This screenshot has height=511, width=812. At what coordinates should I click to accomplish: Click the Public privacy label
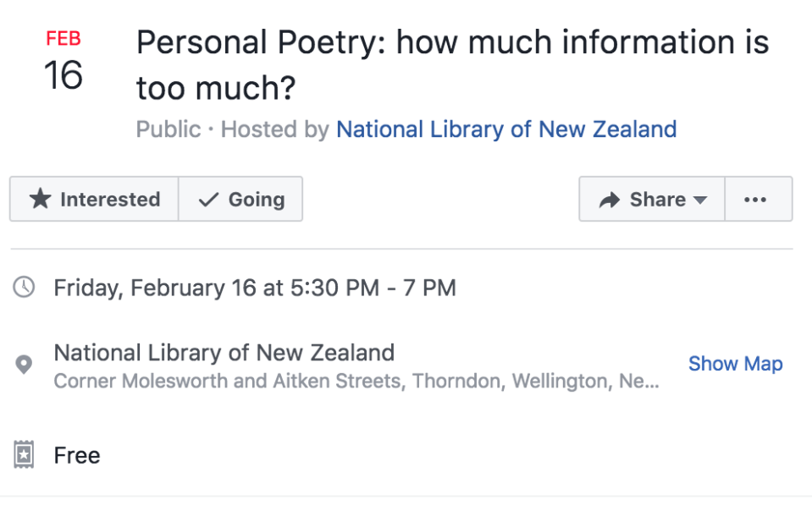[x=168, y=129]
